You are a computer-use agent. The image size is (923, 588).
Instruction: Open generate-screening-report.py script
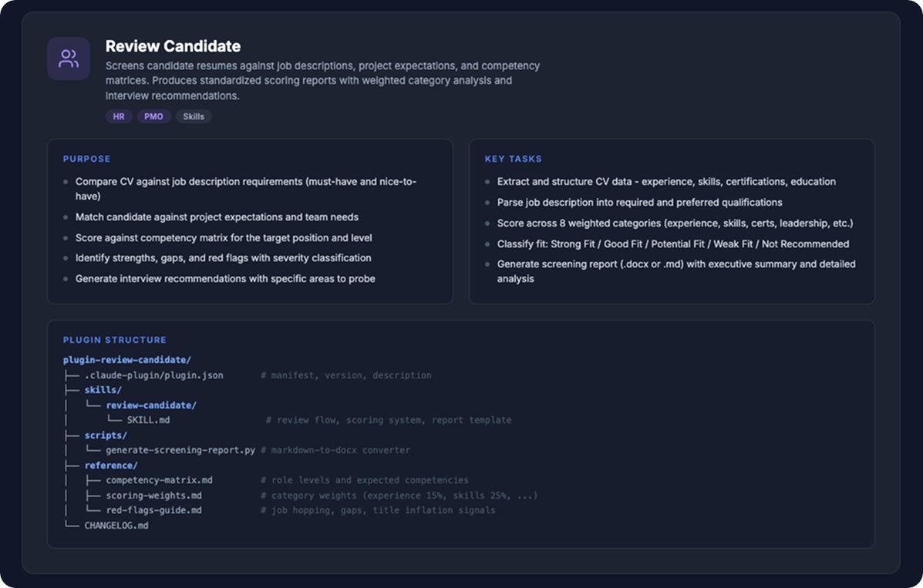point(180,450)
